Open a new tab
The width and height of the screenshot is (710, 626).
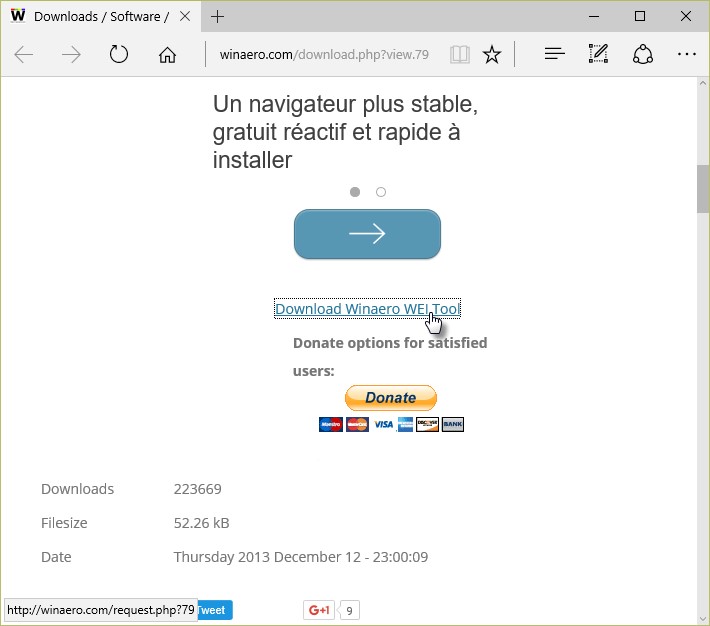coord(218,16)
